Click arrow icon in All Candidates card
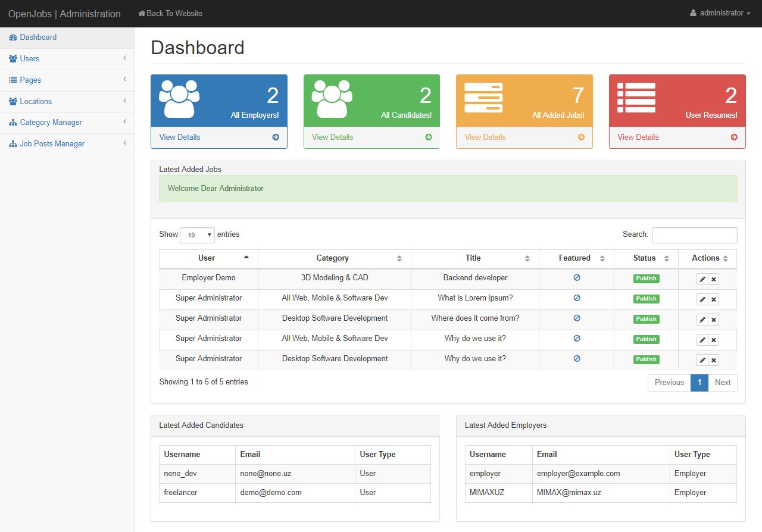The image size is (762, 532). point(429,137)
